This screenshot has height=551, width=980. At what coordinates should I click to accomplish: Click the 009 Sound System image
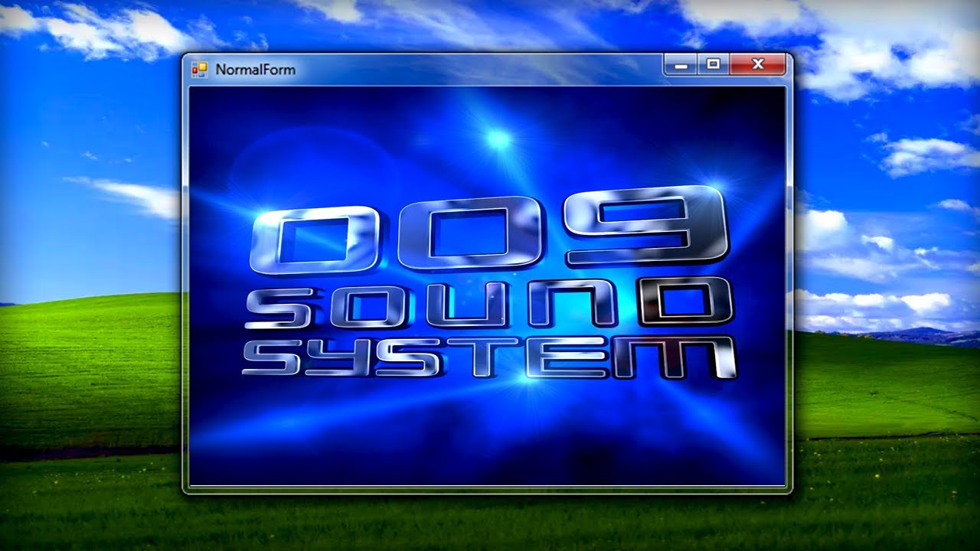pos(487,285)
